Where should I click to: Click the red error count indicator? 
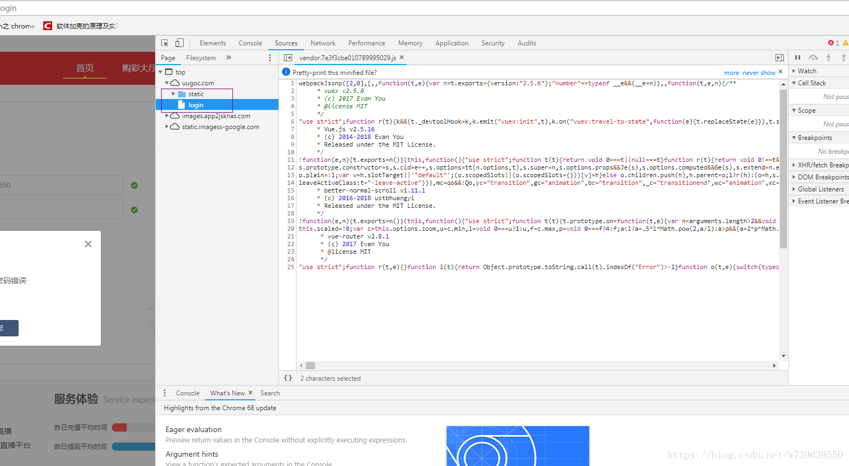[x=833, y=43]
